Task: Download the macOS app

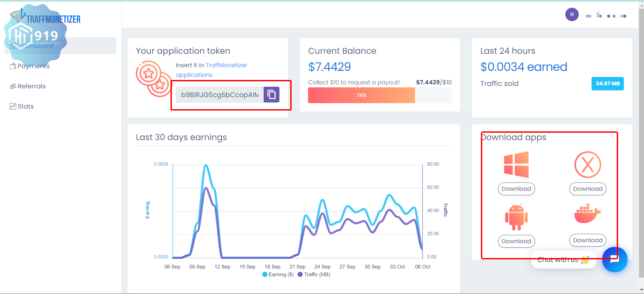Action: pyautogui.click(x=588, y=189)
